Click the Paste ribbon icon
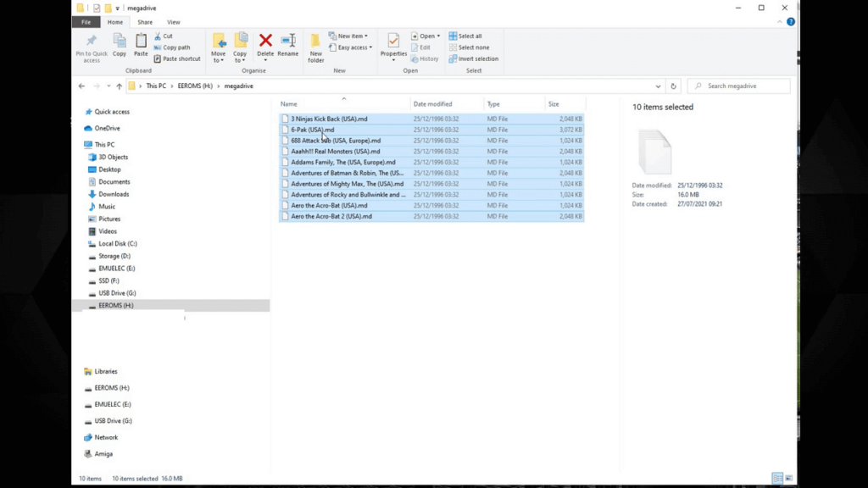 pos(141,46)
